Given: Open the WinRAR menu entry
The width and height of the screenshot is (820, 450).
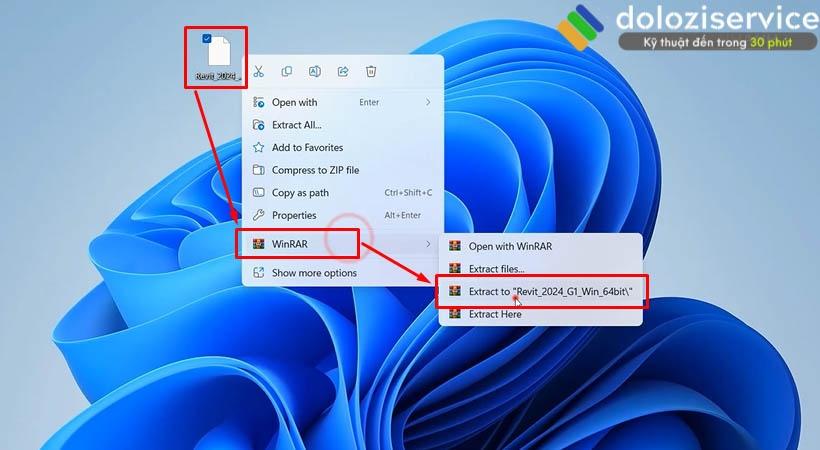Looking at the screenshot, I should tap(290, 243).
